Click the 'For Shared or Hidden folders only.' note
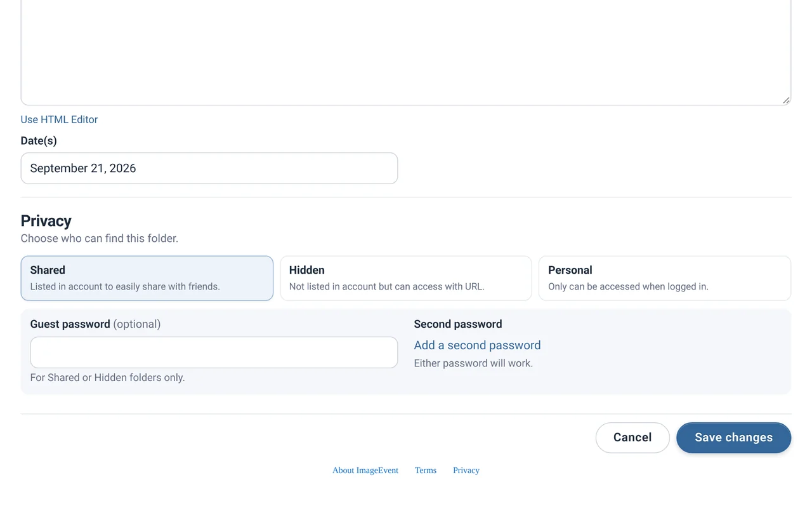This screenshot has height=508, width=812. [x=108, y=378]
